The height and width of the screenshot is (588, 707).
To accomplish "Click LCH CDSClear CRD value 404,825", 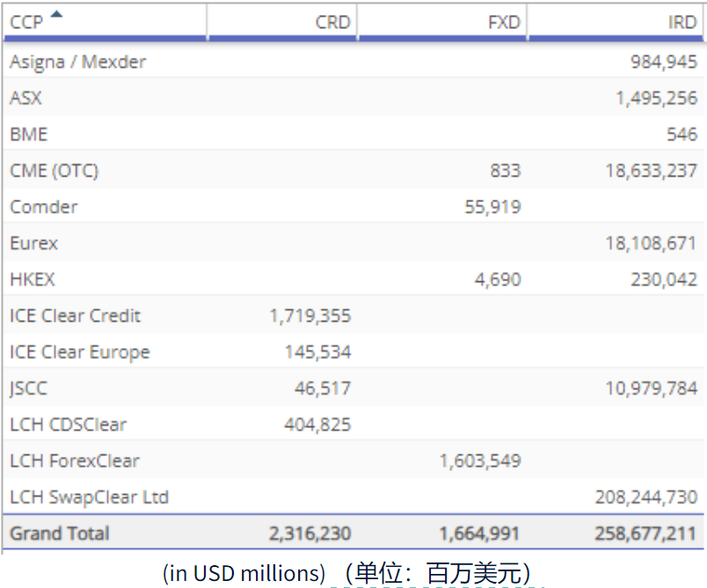I will (x=317, y=425).
